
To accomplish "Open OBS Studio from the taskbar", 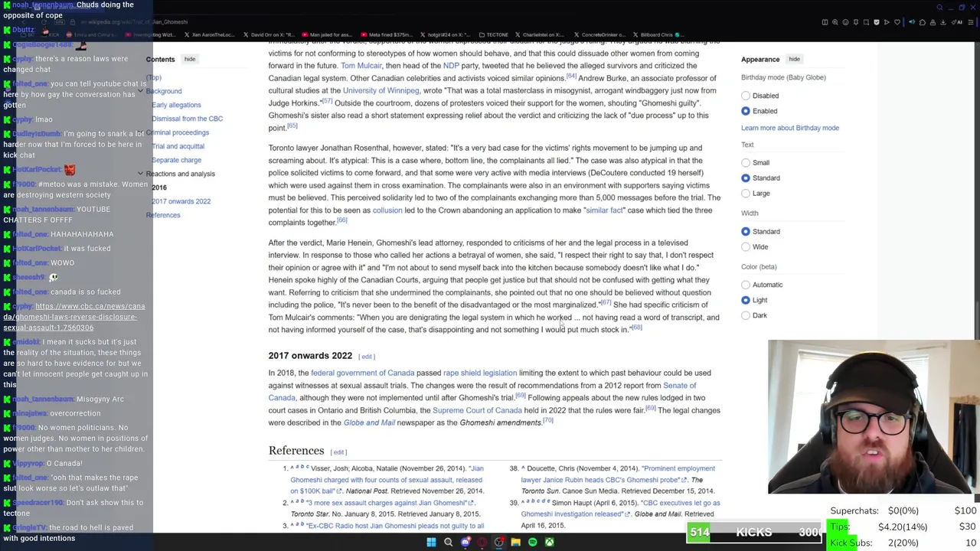I will click(x=498, y=543).
